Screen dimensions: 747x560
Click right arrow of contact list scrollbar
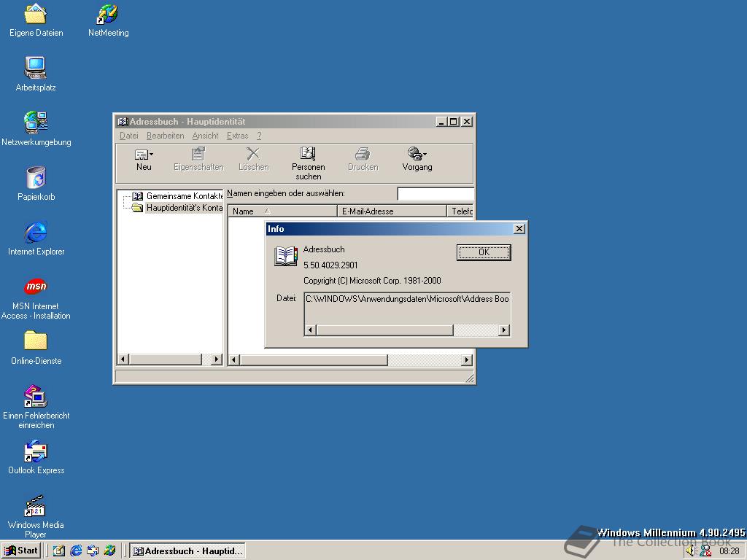[x=467, y=360]
